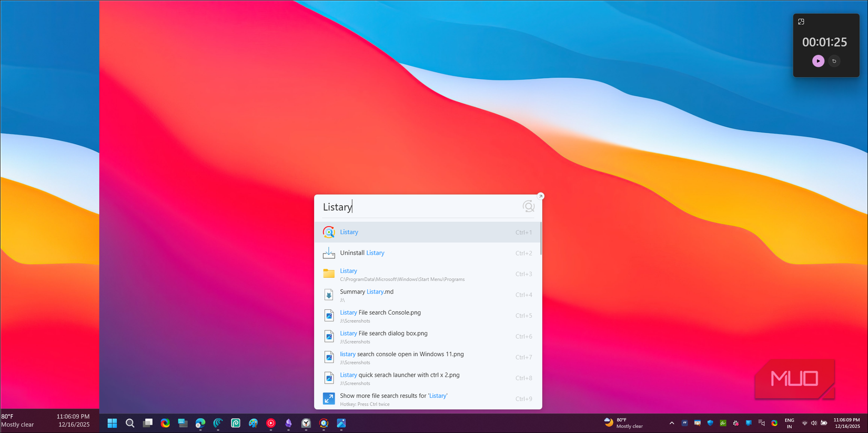The width and height of the screenshot is (868, 433).
Task: Expand the timer widget to full view
Action: (801, 22)
